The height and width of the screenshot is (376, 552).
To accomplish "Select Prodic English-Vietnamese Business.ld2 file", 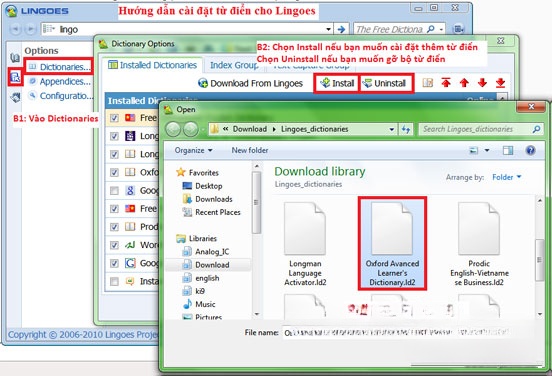I will [479, 244].
